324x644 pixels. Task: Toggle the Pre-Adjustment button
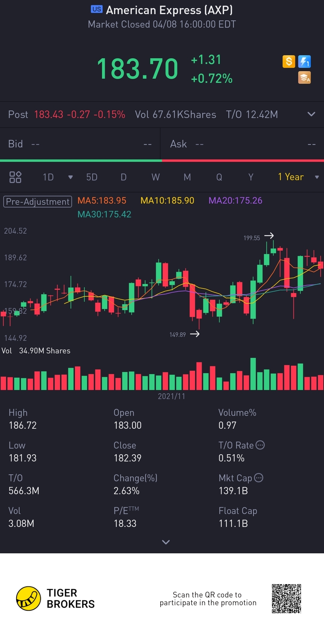click(x=37, y=201)
